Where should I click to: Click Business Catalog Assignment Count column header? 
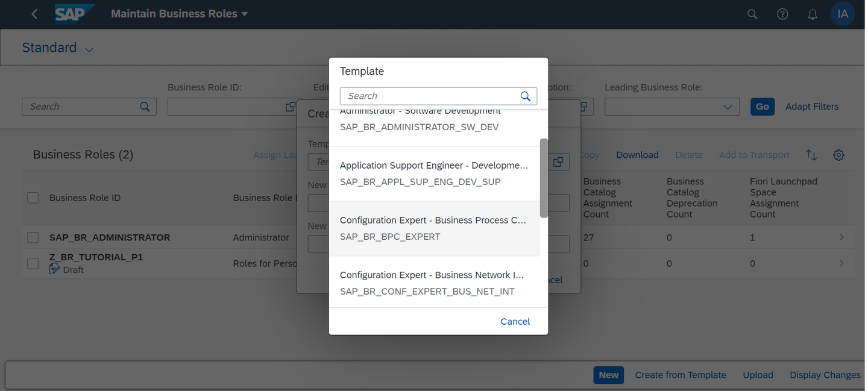[x=608, y=198]
